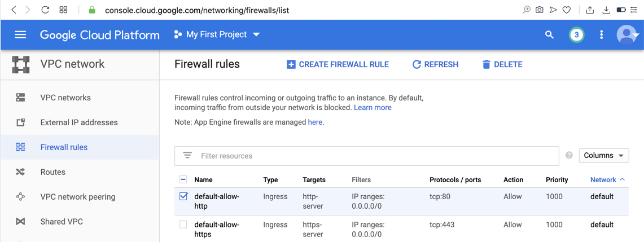This screenshot has width=644, height=242.
Task: Click the browser reload icon
Action: click(45, 10)
